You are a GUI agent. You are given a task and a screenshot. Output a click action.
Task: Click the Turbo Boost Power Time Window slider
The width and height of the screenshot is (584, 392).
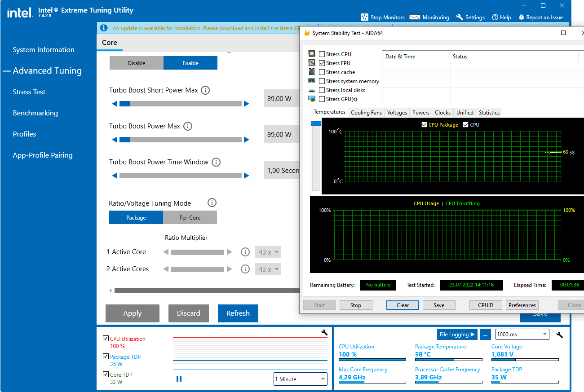click(181, 176)
